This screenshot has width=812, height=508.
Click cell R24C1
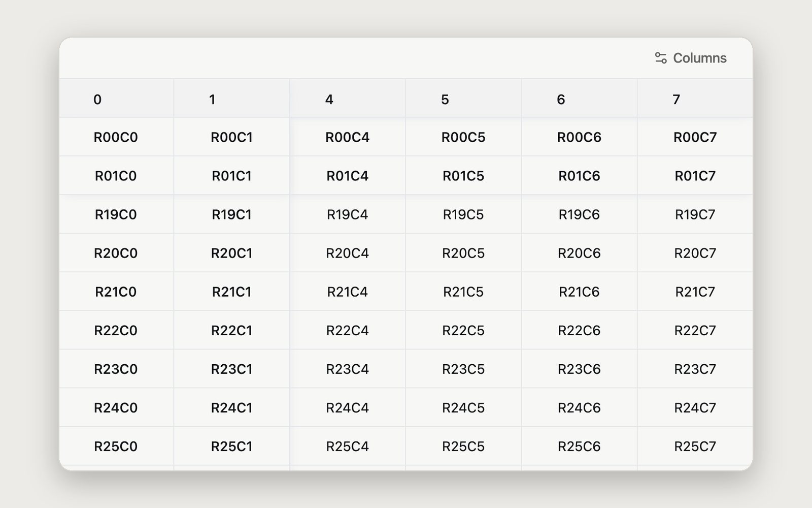232,407
